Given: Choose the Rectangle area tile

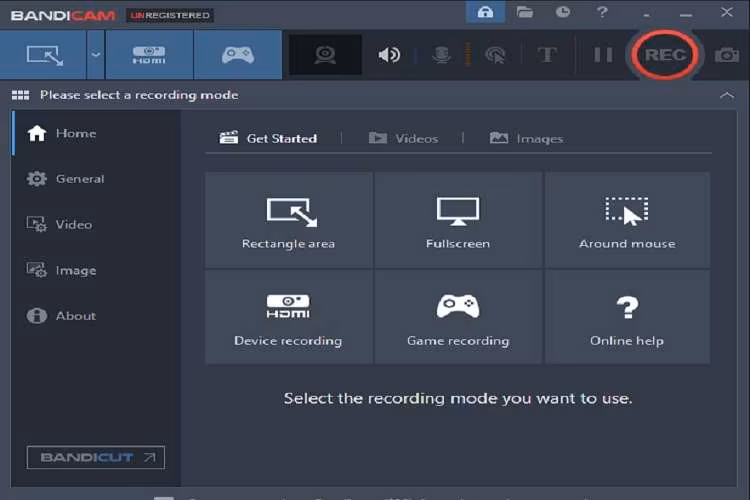Looking at the screenshot, I should point(288,220).
